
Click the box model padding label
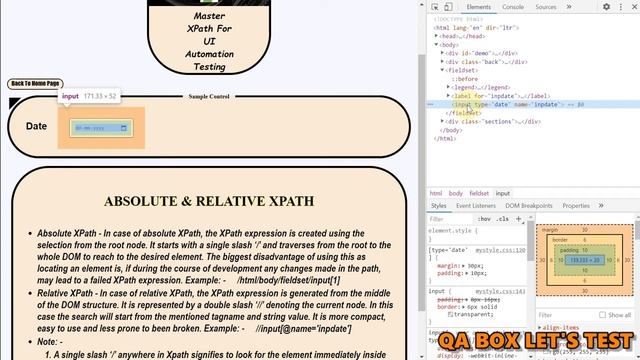click(569, 250)
